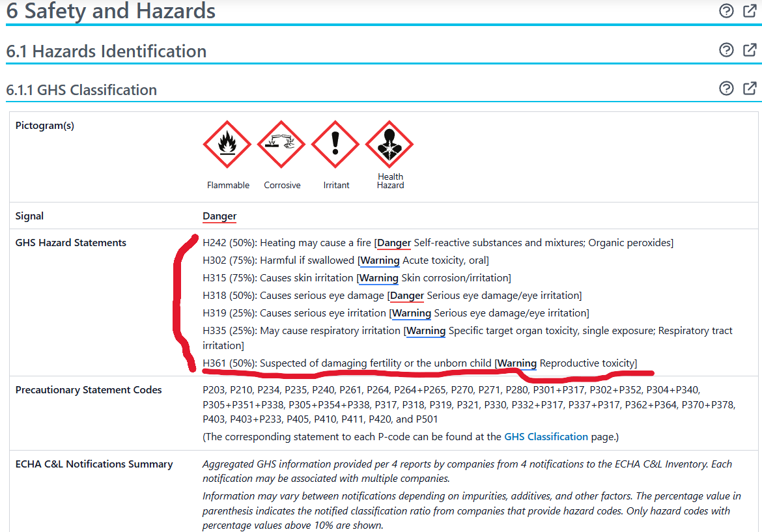Screen dimensions: 762x532
Task: Click help icon beside GHS Classification heading
Action: click(x=726, y=89)
